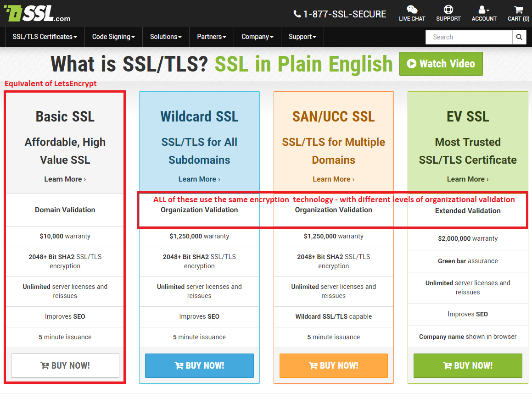Buy the Basic SSL certificate
This screenshot has height=398, width=532.
tap(65, 365)
